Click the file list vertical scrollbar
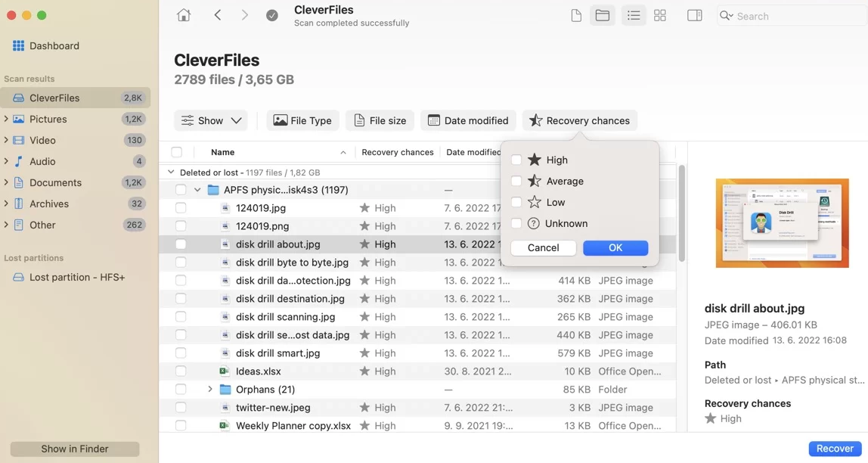 click(x=680, y=212)
